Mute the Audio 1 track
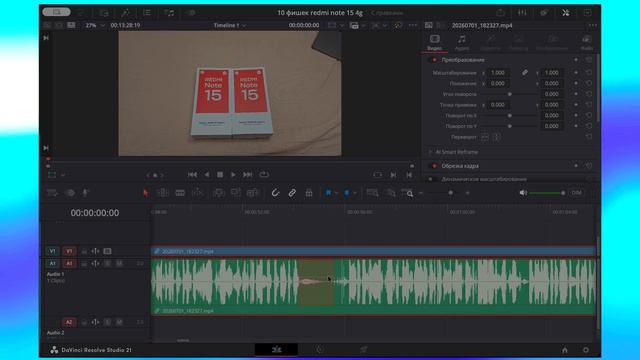The height and width of the screenshot is (360, 640). [x=119, y=264]
